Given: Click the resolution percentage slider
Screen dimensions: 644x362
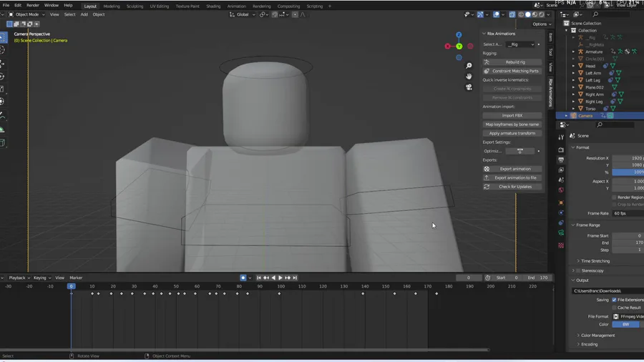Looking at the screenshot, I should [628, 172].
